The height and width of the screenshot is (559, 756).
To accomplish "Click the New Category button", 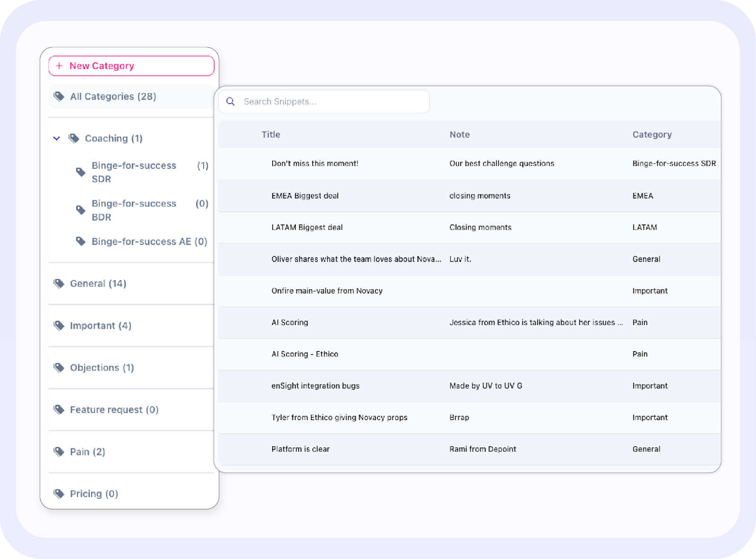I will click(x=131, y=66).
